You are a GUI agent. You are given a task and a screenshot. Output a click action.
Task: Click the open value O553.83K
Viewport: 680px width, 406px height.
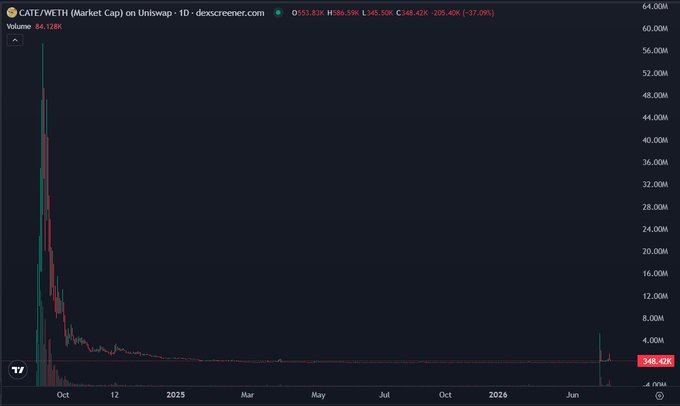click(x=308, y=13)
